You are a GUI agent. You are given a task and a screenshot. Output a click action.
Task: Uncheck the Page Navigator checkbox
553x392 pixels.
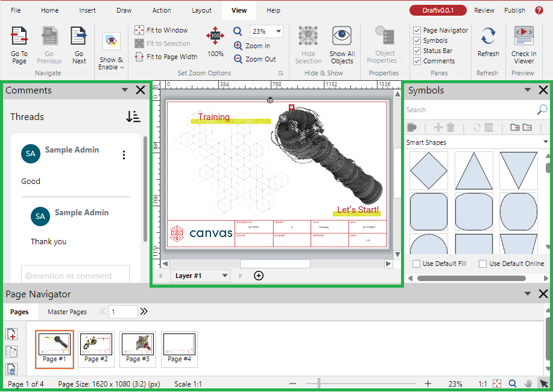417,30
